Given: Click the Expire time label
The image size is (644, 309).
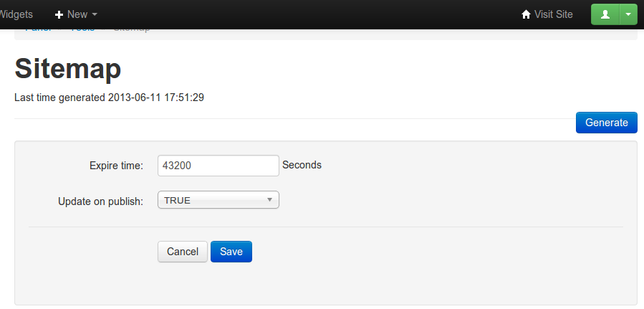Looking at the screenshot, I should (116, 166).
